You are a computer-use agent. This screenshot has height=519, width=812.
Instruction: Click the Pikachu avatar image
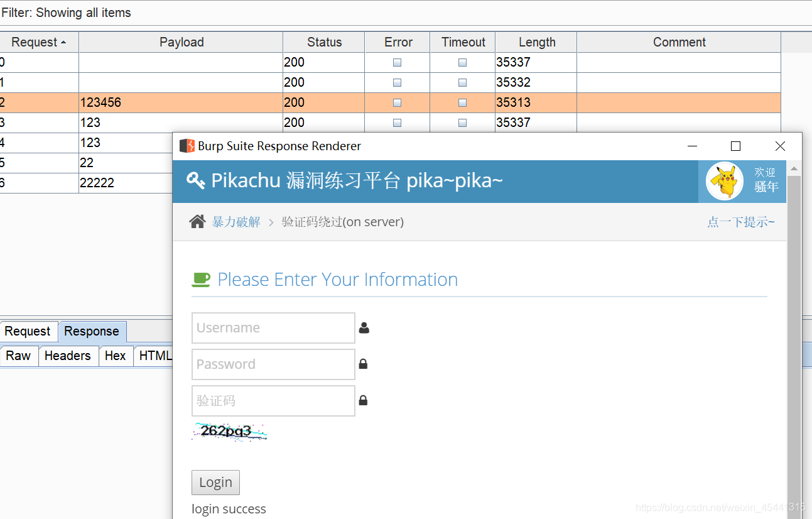(x=725, y=181)
